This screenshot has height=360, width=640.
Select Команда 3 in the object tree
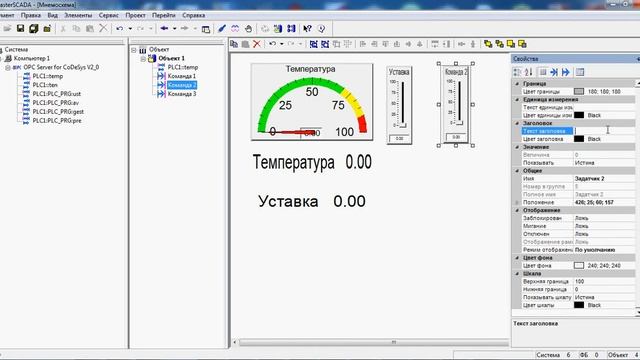[182, 94]
